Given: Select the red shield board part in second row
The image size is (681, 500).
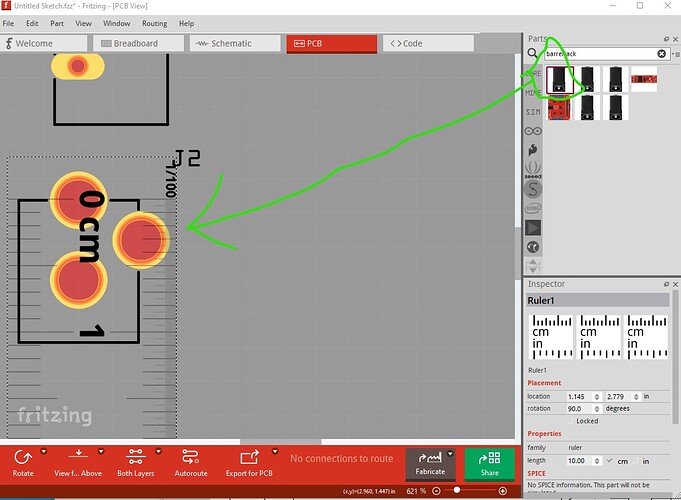Looking at the screenshot, I should (x=559, y=107).
